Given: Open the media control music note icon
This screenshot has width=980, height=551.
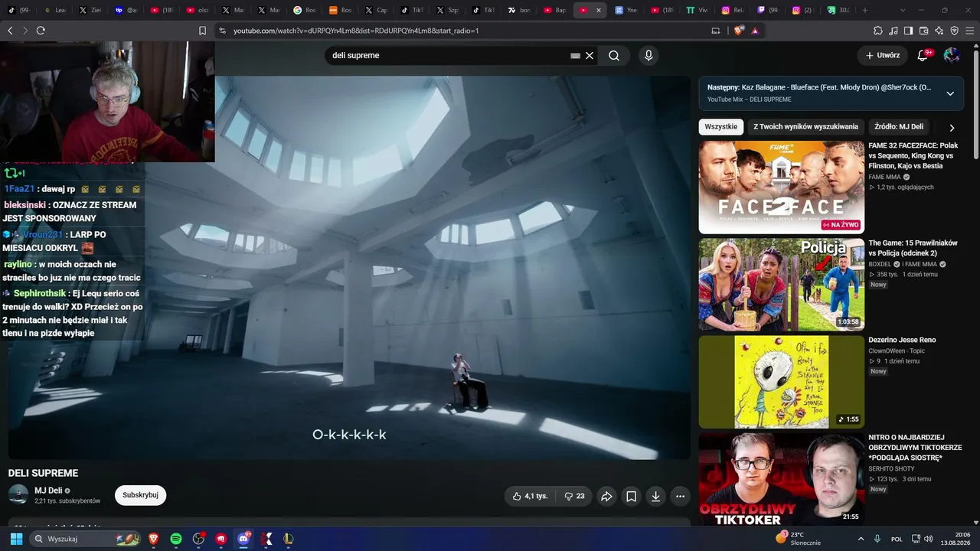Looking at the screenshot, I should 893,31.
